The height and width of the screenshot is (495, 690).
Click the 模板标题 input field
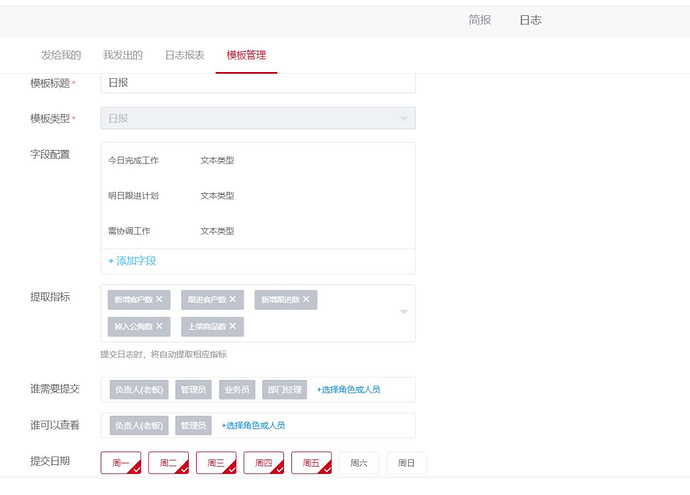258,83
